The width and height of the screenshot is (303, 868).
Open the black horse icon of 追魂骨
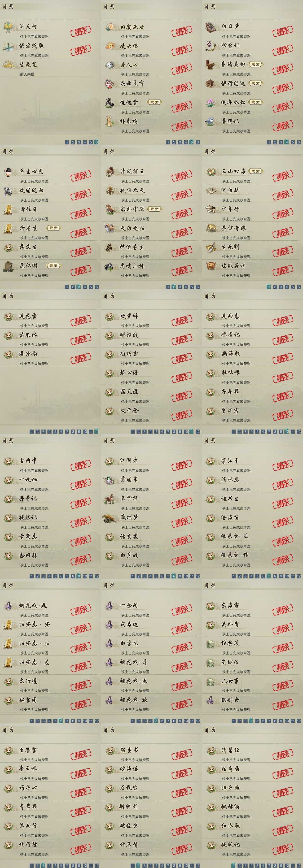[109, 102]
